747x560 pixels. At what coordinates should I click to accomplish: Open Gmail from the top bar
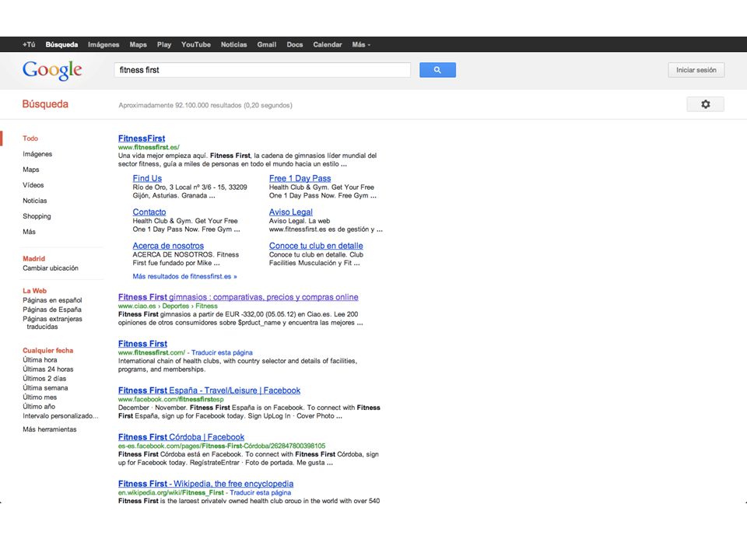click(267, 44)
